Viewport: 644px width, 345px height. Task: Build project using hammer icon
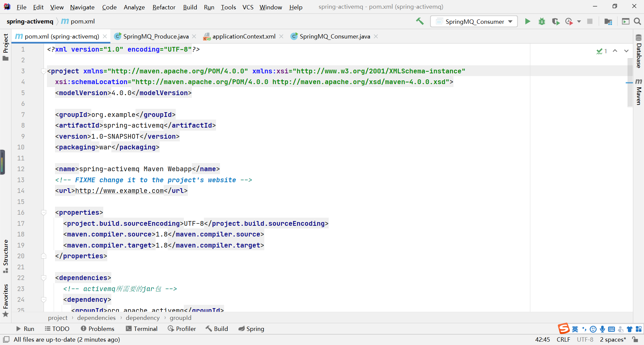[x=420, y=21]
